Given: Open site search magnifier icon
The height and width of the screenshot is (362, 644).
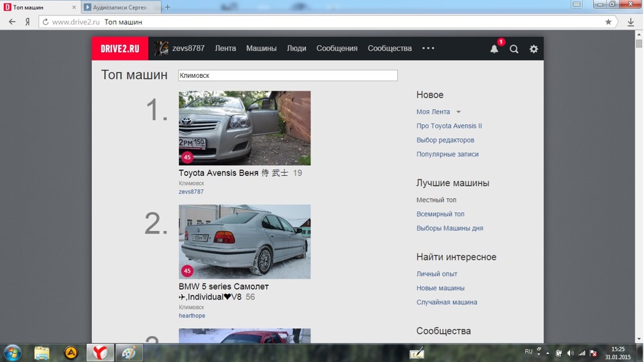Looking at the screenshot, I should [x=514, y=49].
